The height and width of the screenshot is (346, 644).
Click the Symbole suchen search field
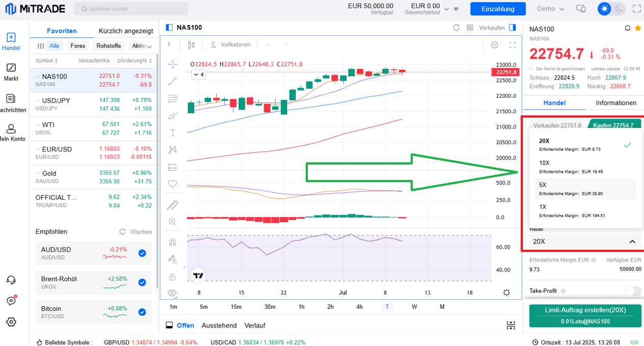(131, 9)
